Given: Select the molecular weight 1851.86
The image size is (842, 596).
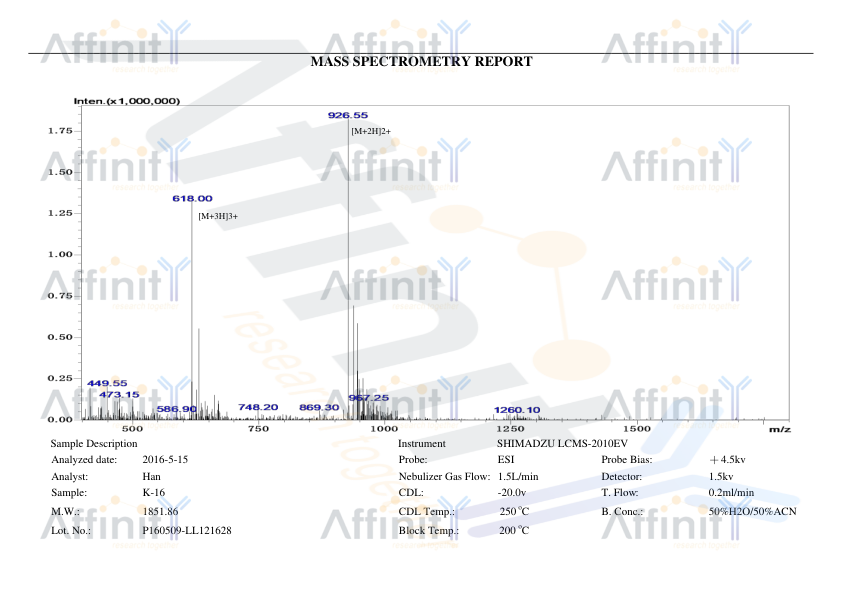Looking at the screenshot, I should click(161, 512).
